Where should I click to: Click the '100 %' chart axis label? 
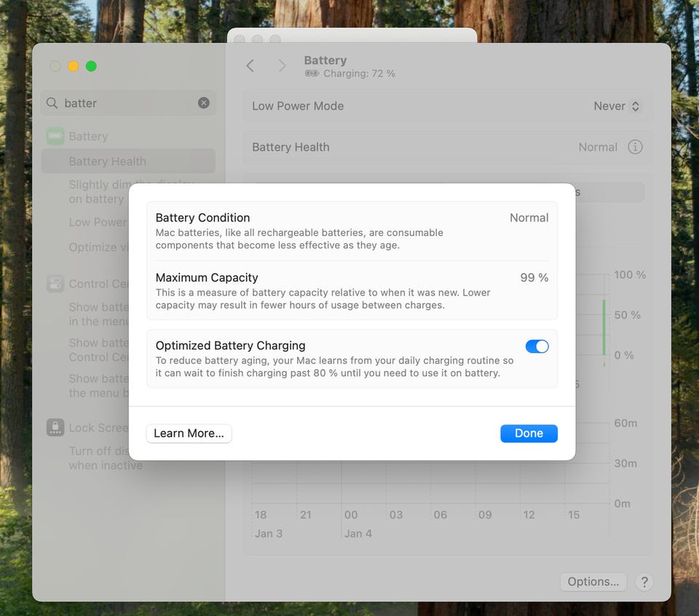[629, 275]
